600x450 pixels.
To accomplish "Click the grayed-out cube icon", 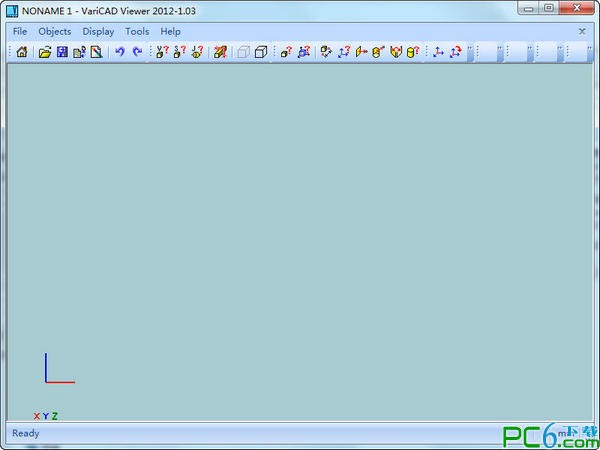I will [x=243, y=52].
